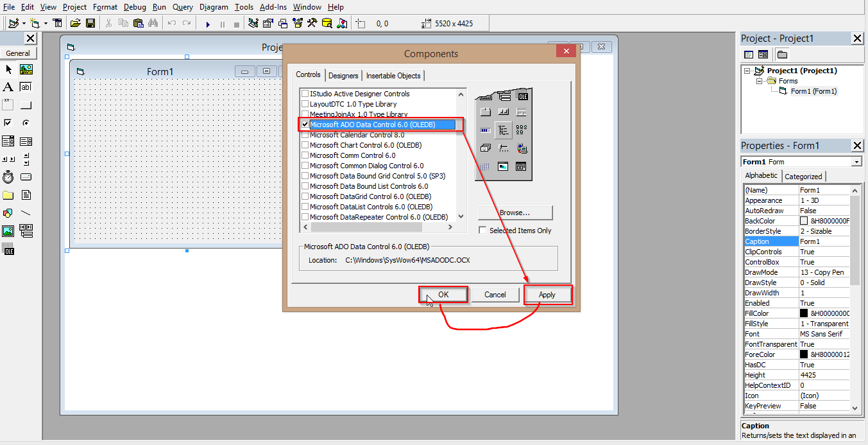Click the Open Project toolbar icon
868x445 pixels.
[x=75, y=23]
